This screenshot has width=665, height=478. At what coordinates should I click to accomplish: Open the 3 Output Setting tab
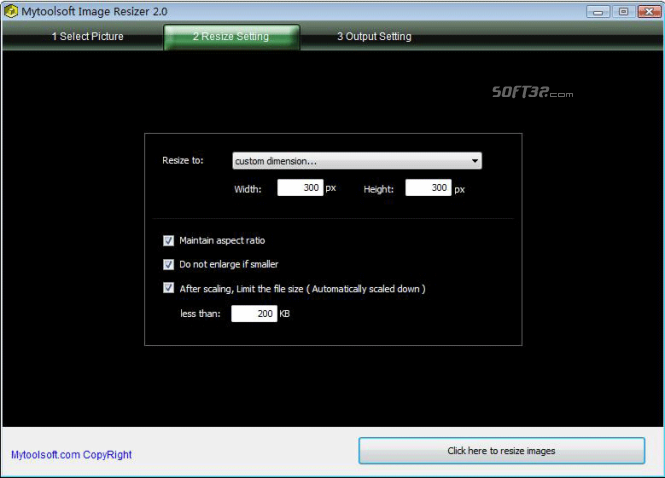pyautogui.click(x=374, y=36)
